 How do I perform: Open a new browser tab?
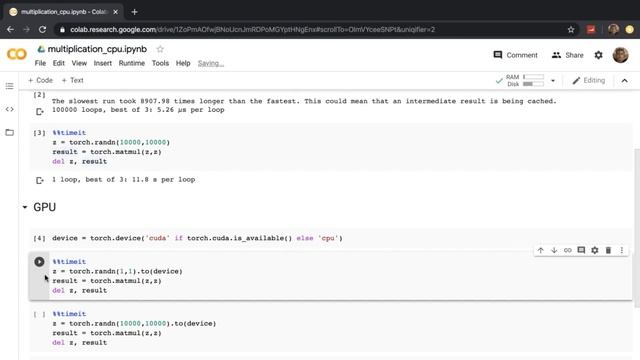pos(134,12)
